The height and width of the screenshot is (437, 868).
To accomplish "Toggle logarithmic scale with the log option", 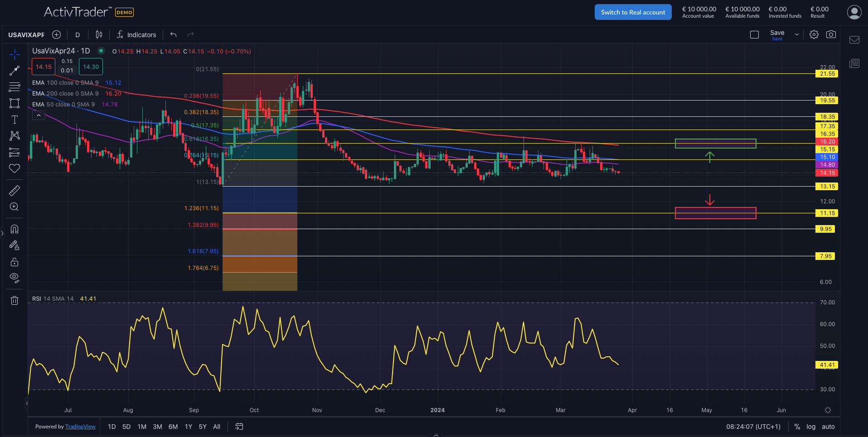I will [x=811, y=426].
